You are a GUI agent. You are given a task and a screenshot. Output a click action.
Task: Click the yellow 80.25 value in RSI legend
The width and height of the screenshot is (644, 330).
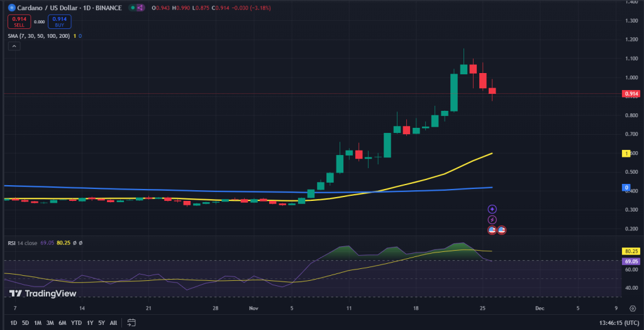[64, 242]
